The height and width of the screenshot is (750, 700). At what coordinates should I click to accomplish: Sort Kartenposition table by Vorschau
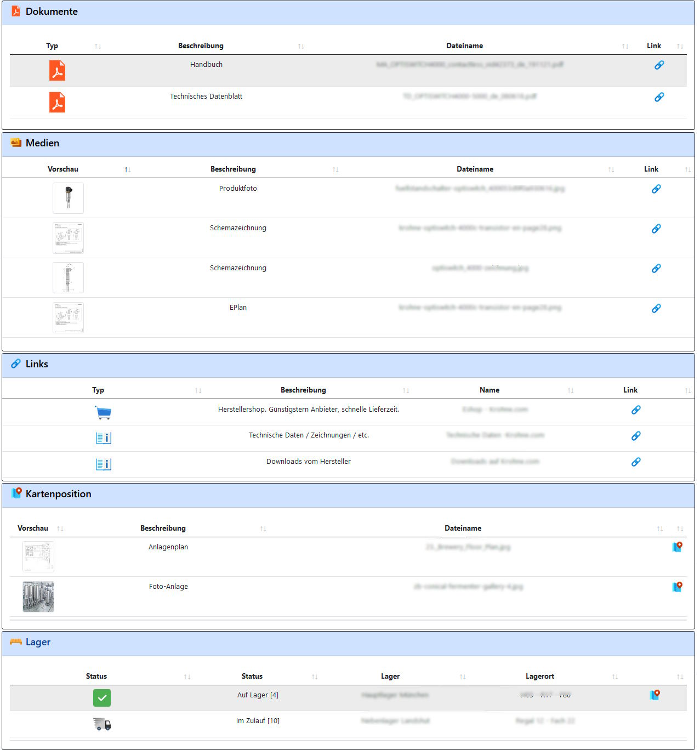tap(60, 529)
